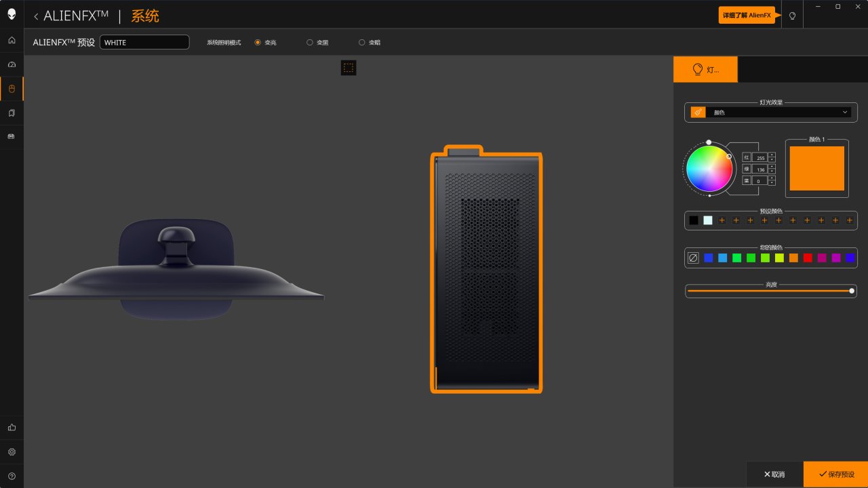868x488 pixels.
Task: Select the desktop tower lighting zone
Action: point(486,269)
